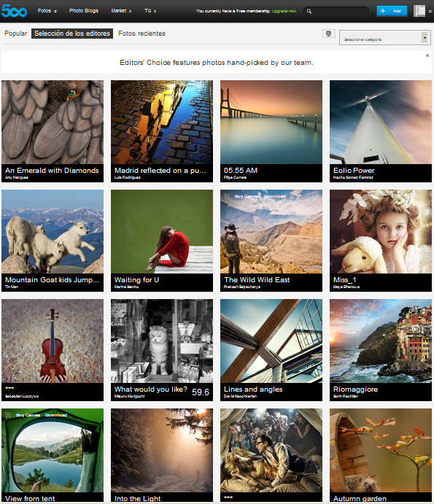Click Buy Canvas on Wild Wild East
Image resolution: width=434 pixels, height=504 pixels.
247,196
